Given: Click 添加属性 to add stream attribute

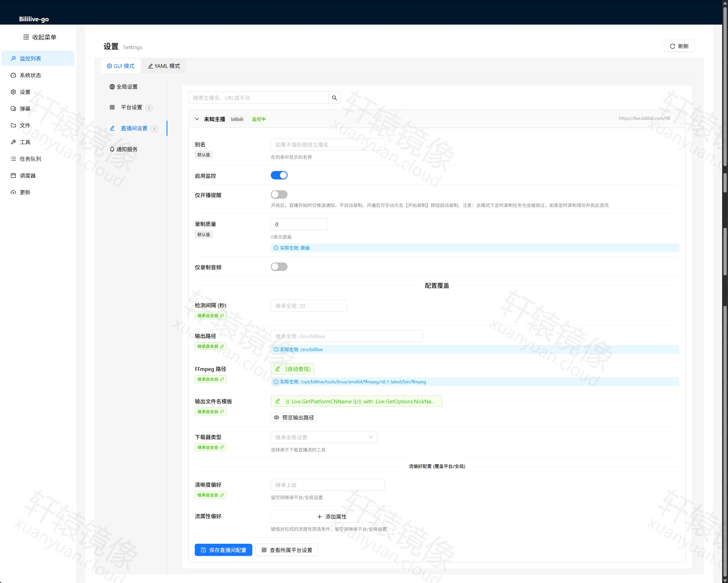Looking at the screenshot, I should [332, 517].
